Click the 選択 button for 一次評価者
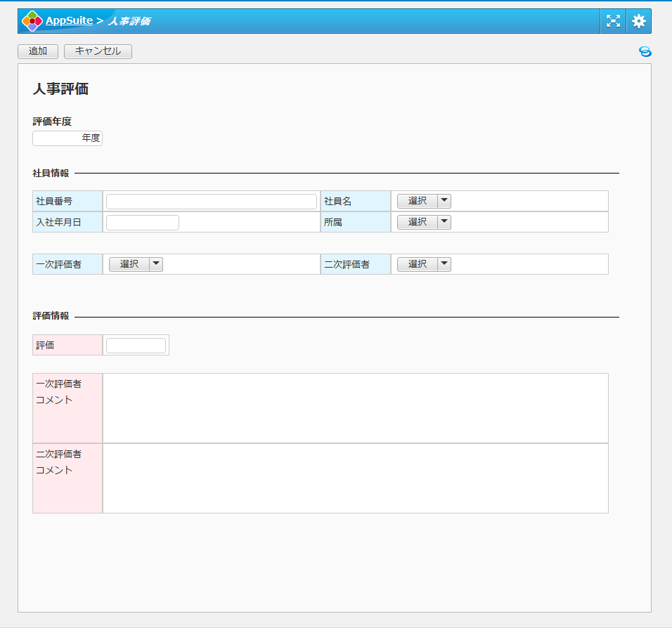This screenshot has height=628, width=672. (x=129, y=265)
